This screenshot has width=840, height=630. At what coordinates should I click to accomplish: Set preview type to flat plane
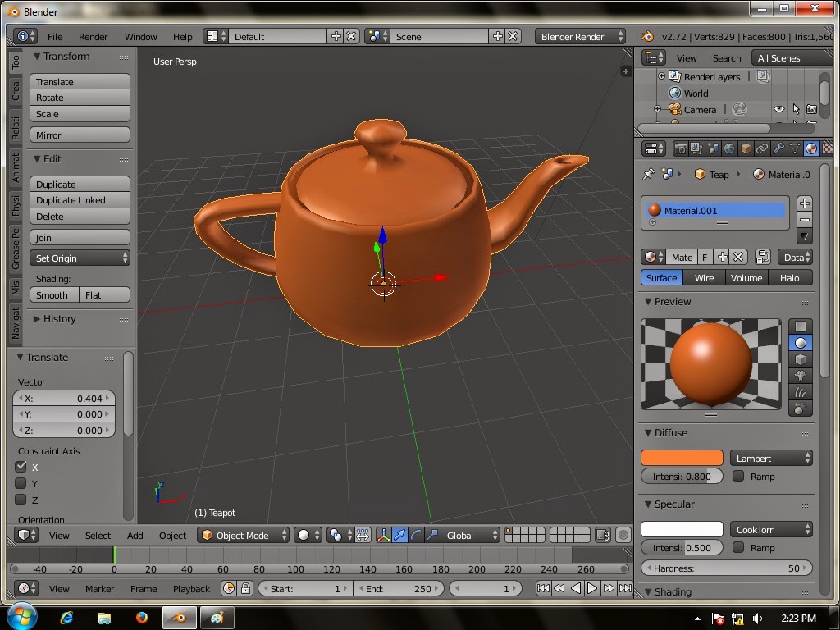point(801,326)
